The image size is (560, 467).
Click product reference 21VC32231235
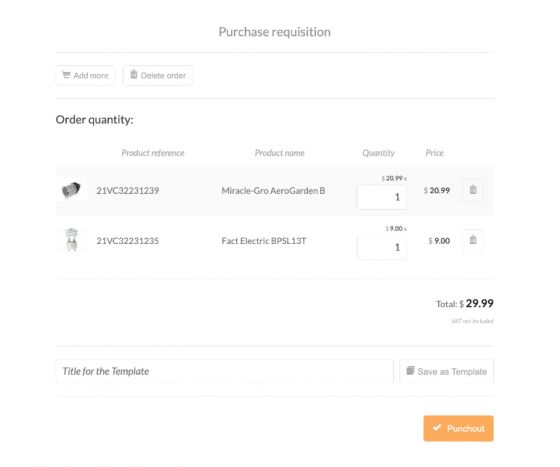tap(128, 241)
